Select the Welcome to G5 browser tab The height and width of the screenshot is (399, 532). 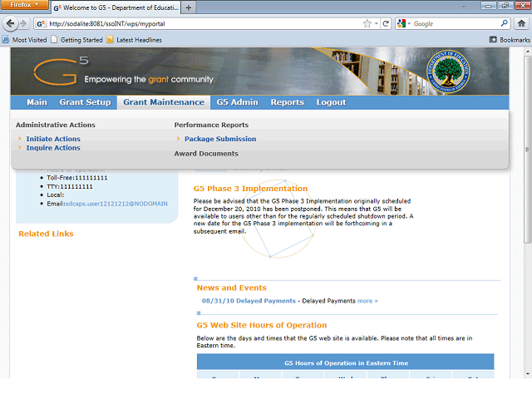(116, 7)
